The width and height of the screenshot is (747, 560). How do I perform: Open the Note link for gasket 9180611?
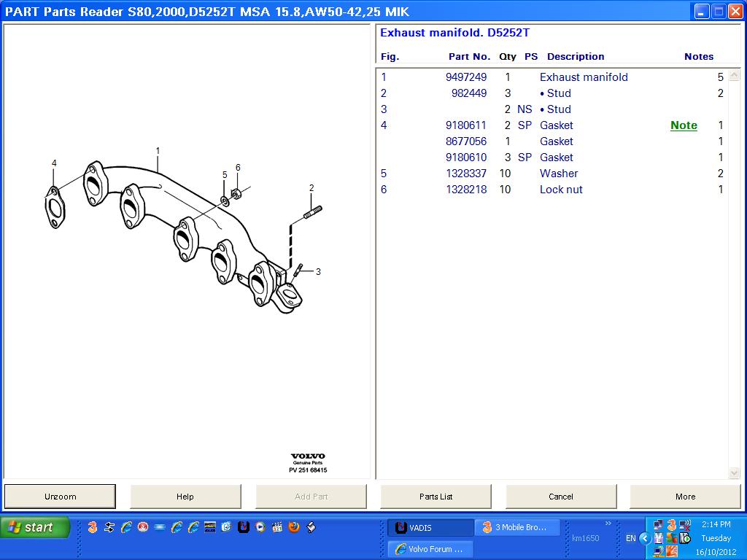point(683,125)
